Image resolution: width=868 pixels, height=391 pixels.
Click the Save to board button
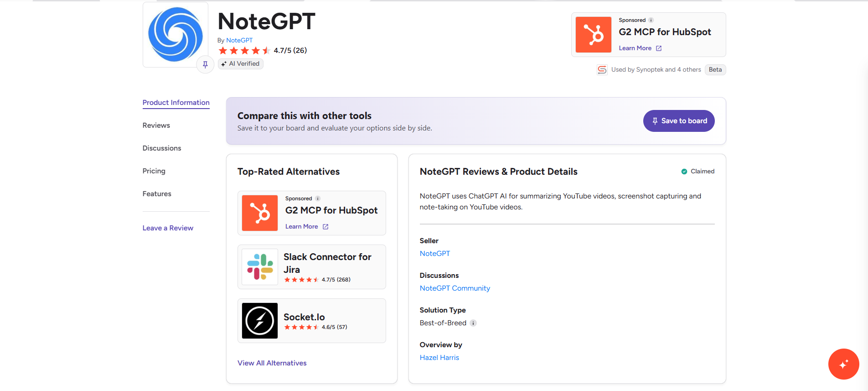coord(679,121)
